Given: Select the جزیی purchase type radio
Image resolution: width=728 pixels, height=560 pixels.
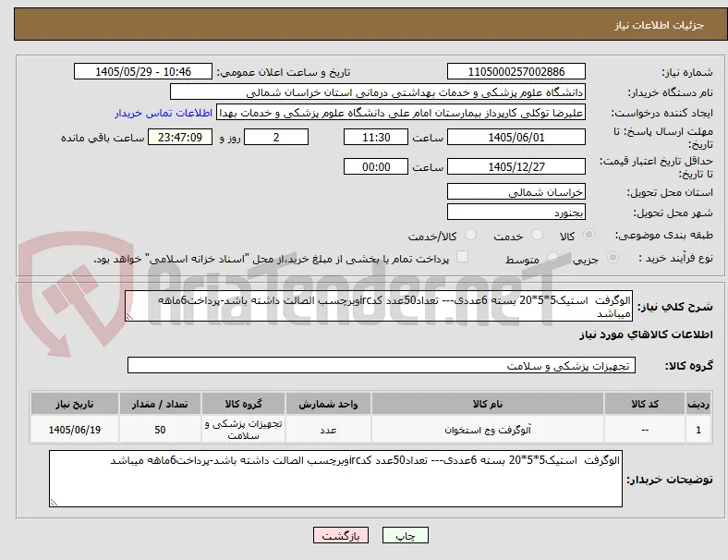Looking at the screenshot, I should 613,258.
